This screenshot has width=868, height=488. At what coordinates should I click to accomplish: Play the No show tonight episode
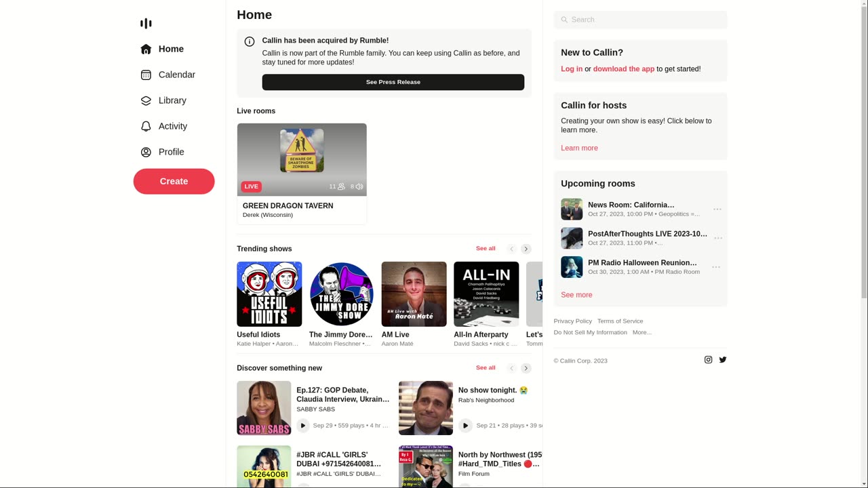click(465, 426)
